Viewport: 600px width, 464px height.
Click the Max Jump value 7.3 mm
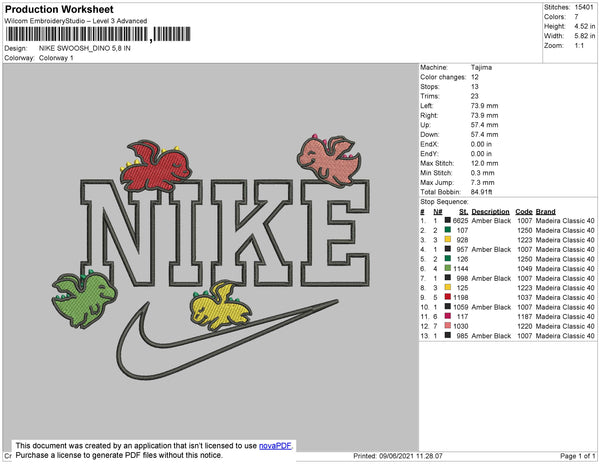tap(483, 182)
